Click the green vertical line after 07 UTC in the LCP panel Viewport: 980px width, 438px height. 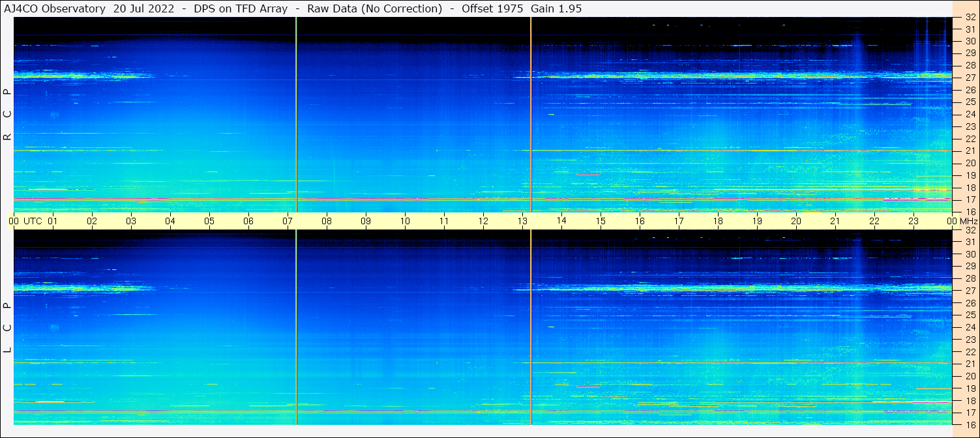296,327
